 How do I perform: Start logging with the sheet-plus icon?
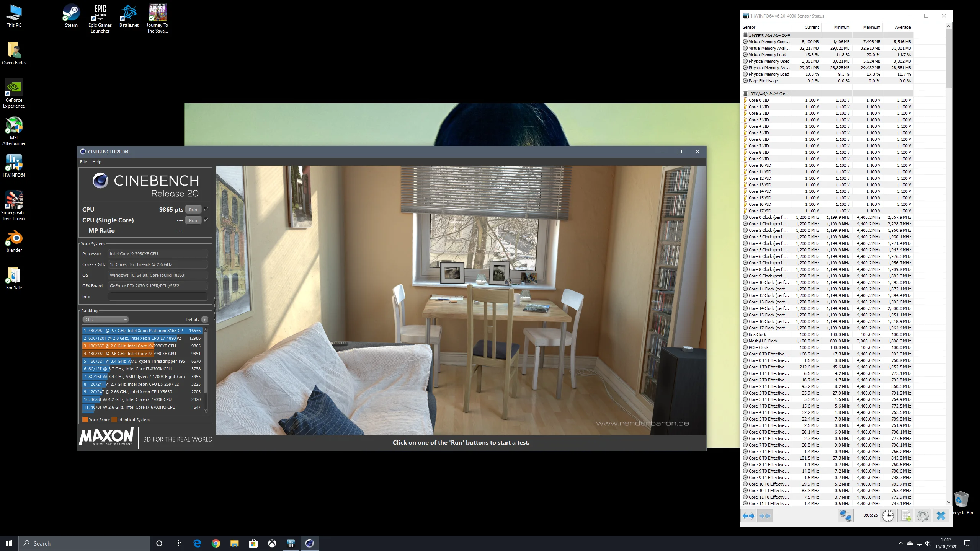coord(906,515)
